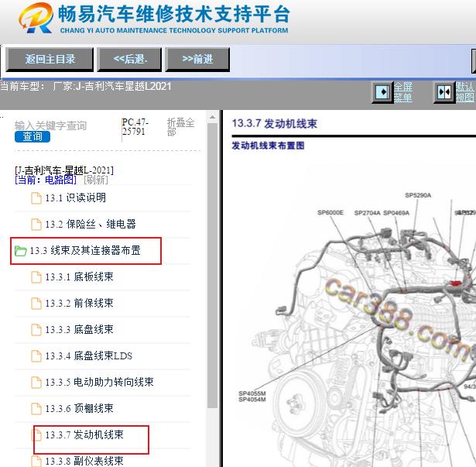Click the [J-吉利汽车-星越L-2021] title

click(64, 170)
